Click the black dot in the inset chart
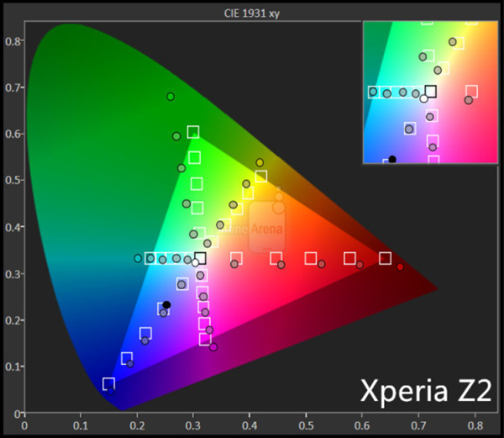 (392, 159)
